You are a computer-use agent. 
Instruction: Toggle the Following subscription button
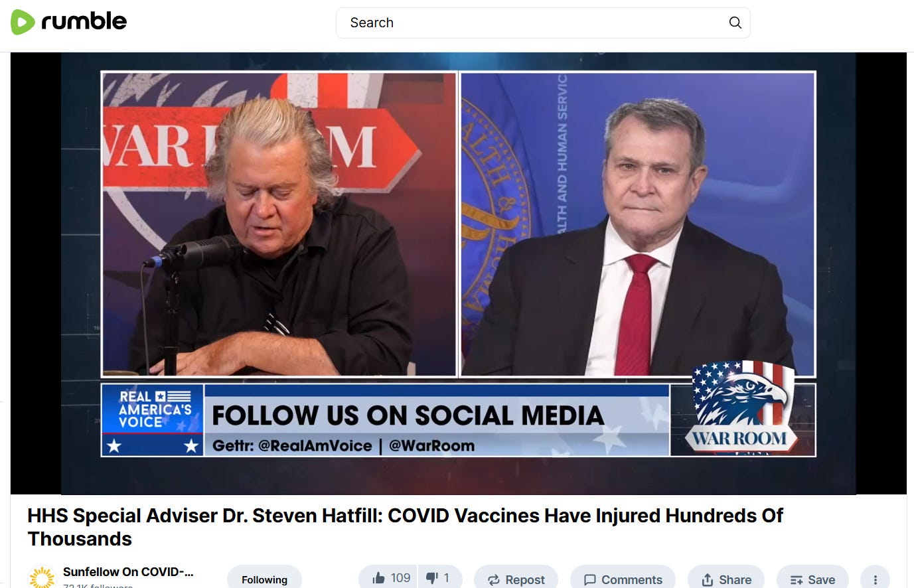pos(264,579)
